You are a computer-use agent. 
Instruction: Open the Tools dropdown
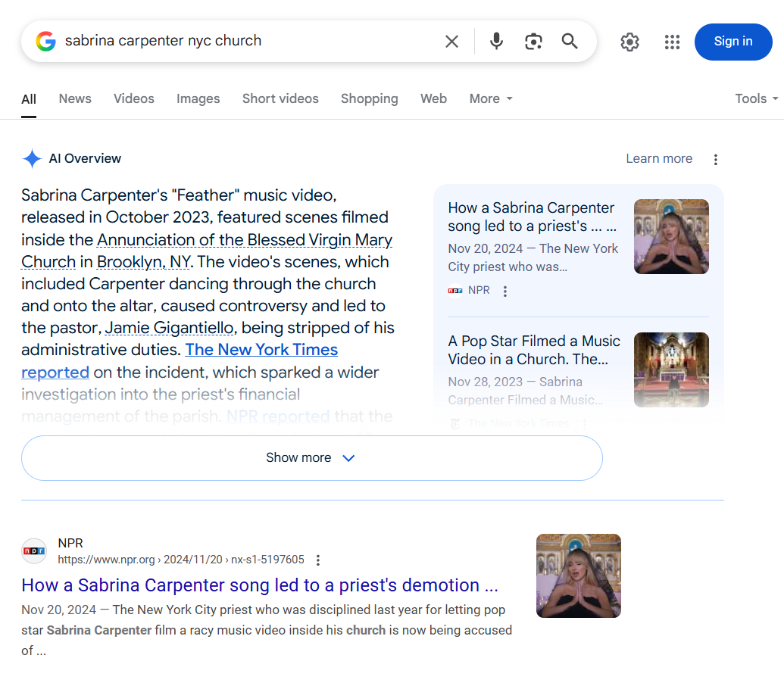(x=756, y=98)
